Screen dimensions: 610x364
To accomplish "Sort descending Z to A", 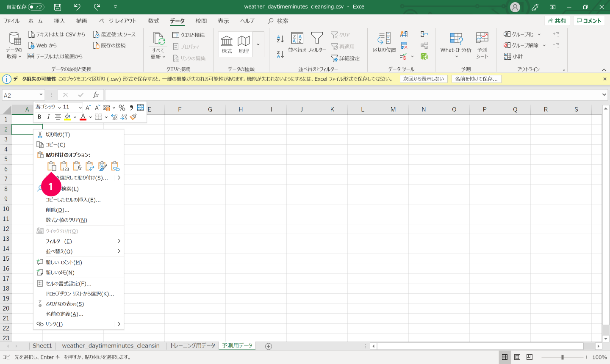I will tap(280, 54).
